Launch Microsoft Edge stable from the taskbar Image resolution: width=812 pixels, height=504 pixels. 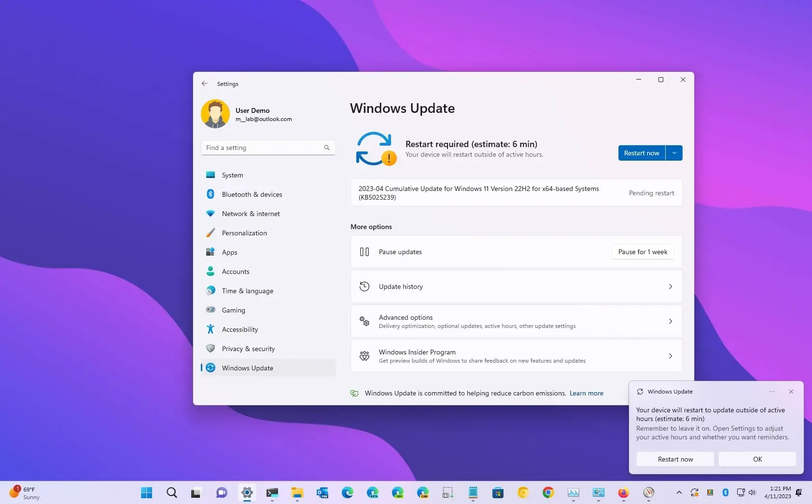click(x=347, y=492)
